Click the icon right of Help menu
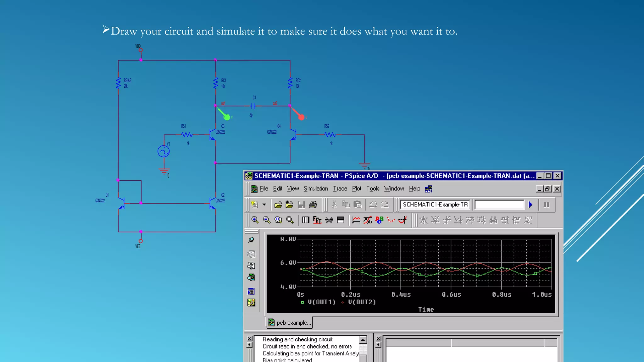Screen dimensions: 644x362 pyautogui.click(x=429, y=189)
